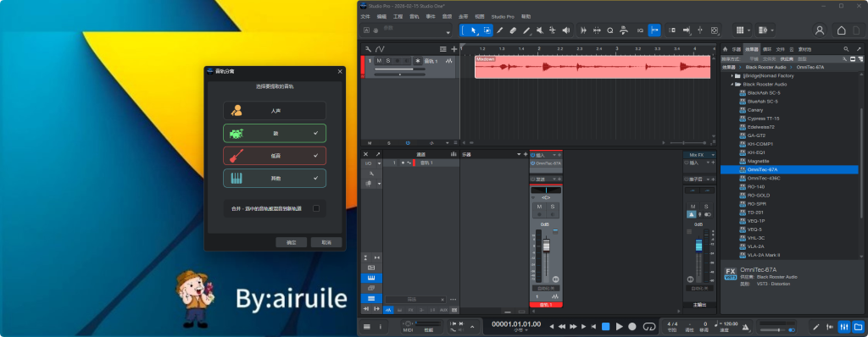Click the IQ input quantize icon

(640, 30)
